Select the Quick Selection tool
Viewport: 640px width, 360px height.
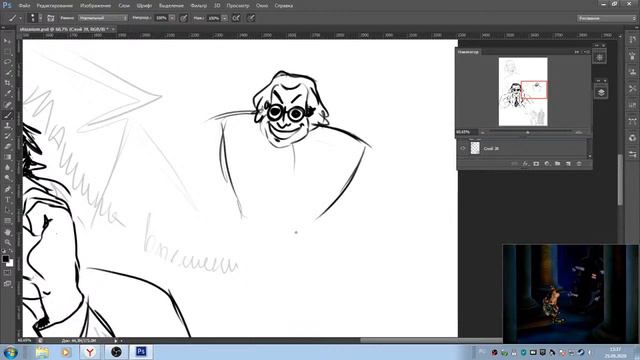coord(7,73)
